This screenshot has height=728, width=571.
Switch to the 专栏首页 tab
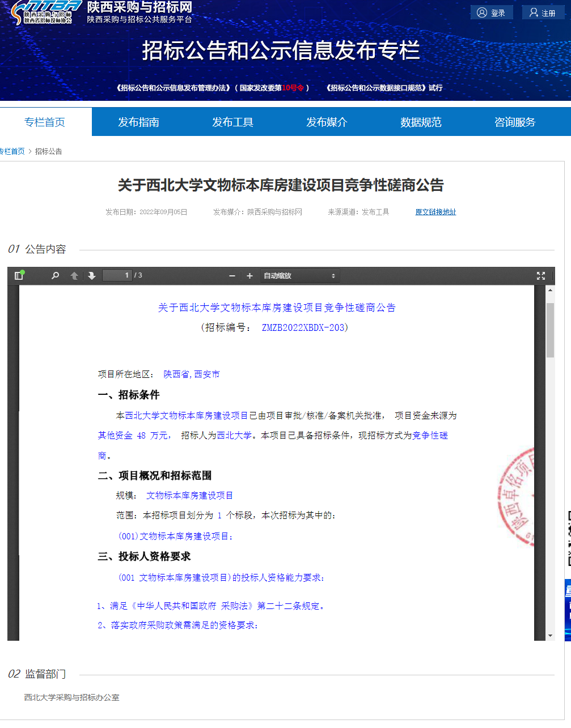(45, 122)
